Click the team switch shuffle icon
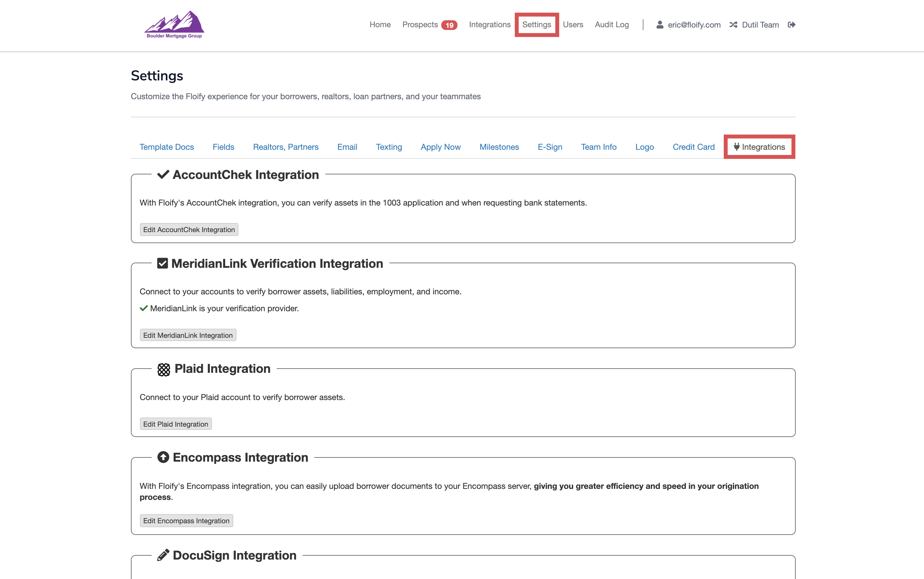 (x=733, y=25)
